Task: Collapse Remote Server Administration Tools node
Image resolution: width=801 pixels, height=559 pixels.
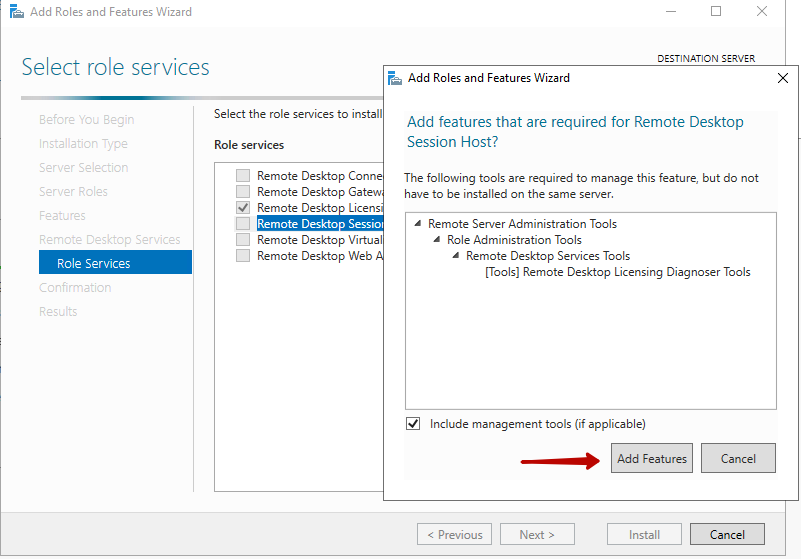Action: (418, 224)
